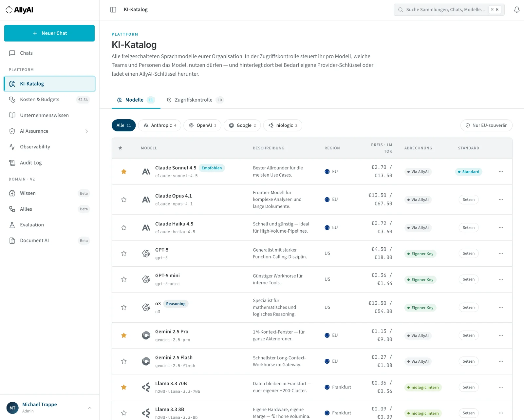Open the Observability page
524x420 pixels.
point(49,147)
